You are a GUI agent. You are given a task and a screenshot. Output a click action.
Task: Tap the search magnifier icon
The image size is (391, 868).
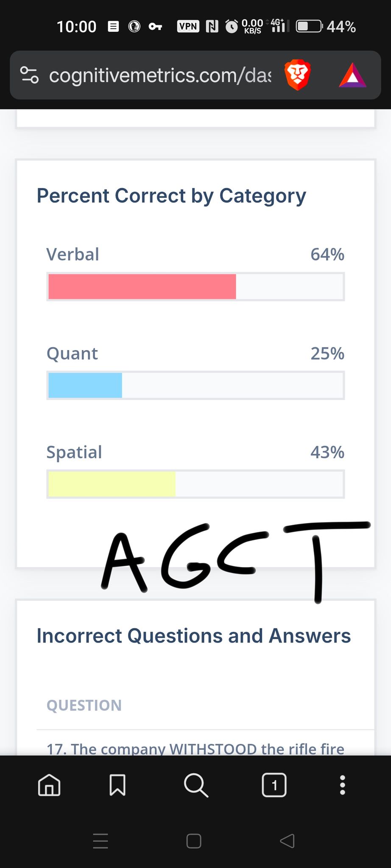pos(196,785)
